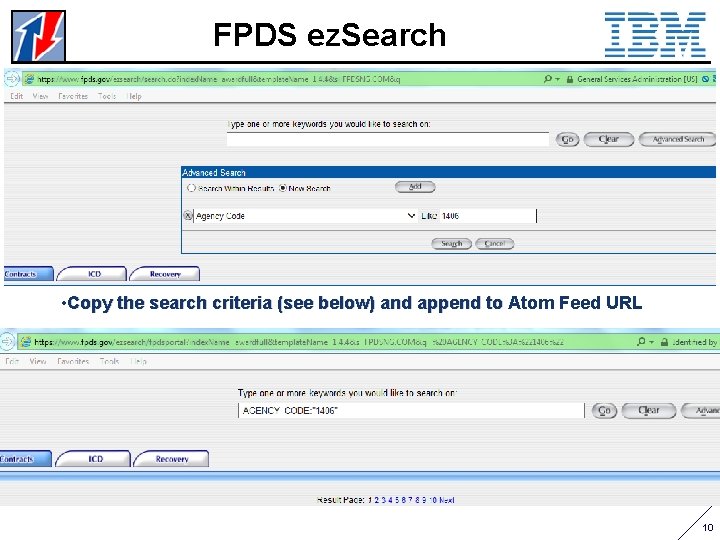Click Go beside the AGENCY_CODE keyword box

click(x=604, y=411)
